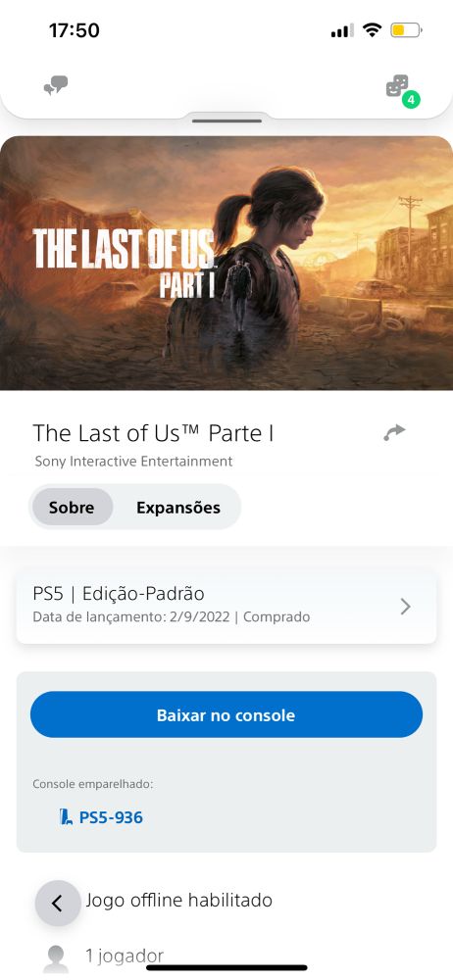This screenshot has width=453, height=980.
Task: Tap the iOS home indicator bar
Action: coord(226,968)
